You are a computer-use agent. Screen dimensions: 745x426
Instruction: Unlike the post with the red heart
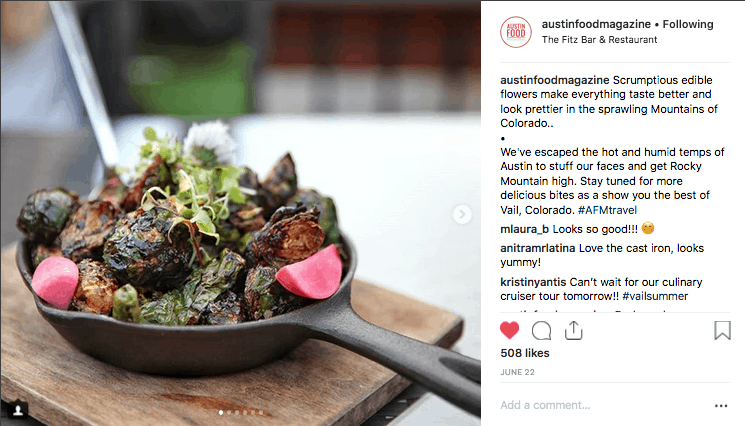click(509, 331)
